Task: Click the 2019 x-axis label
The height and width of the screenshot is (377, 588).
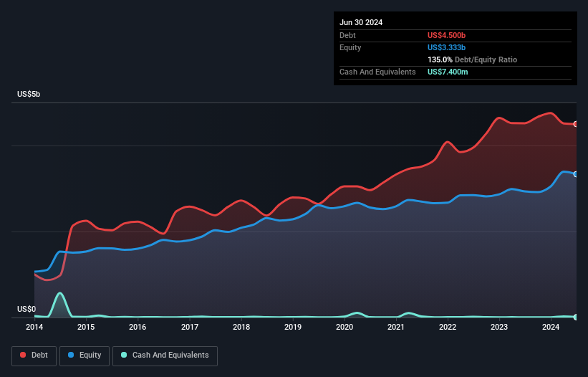Action: point(293,327)
